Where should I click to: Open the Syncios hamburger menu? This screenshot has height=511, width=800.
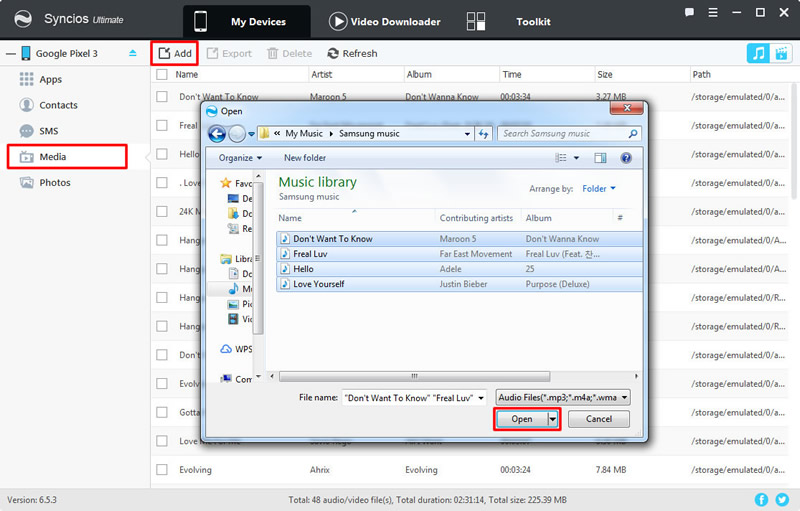(713, 13)
